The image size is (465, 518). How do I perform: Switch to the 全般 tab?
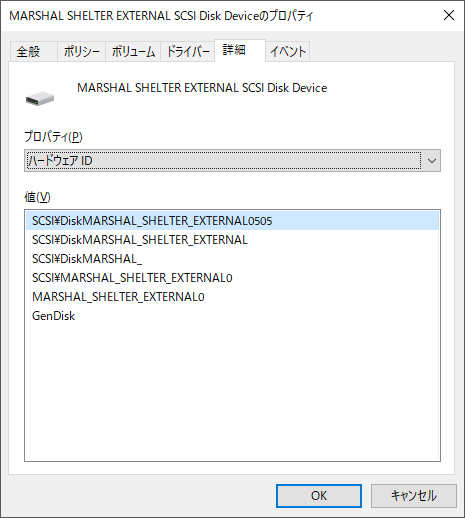[x=33, y=52]
